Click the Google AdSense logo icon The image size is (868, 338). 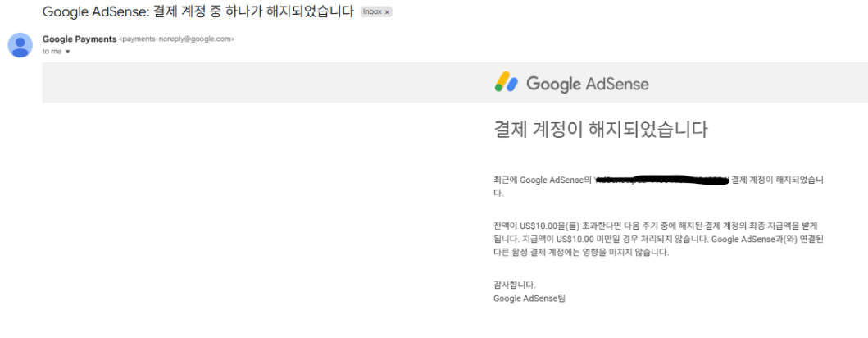point(506,82)
